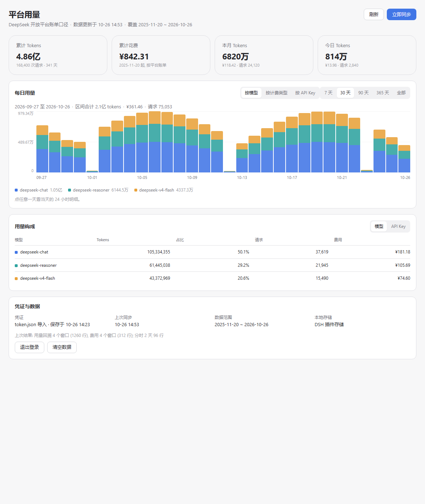The width and height of the screenshot is (425, 504).
Task: Click the 清空数据 clear data button
Action: [x=62, y=347]
